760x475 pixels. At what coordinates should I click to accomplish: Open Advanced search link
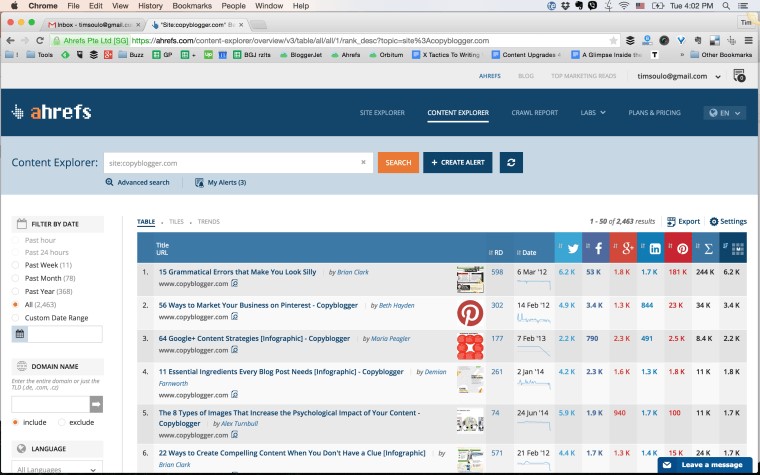[x=138, y=182]
